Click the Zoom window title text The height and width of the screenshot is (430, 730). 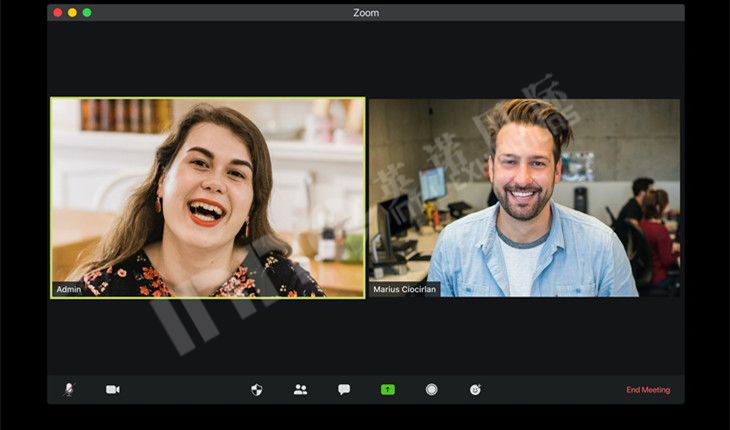tap(366, 13)
